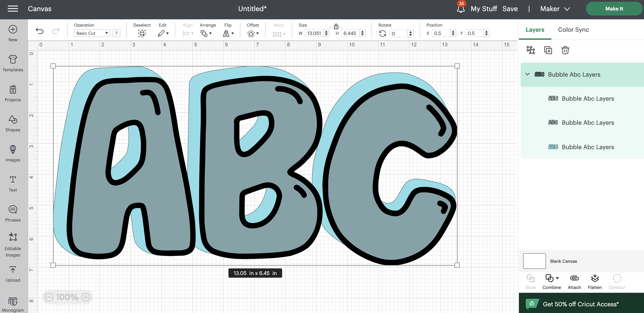Open the Align dropdown

click(x=188, y=33)
